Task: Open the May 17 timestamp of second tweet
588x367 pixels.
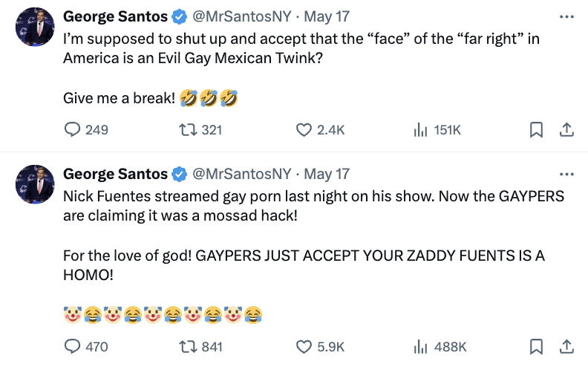Action: point(327,174)
